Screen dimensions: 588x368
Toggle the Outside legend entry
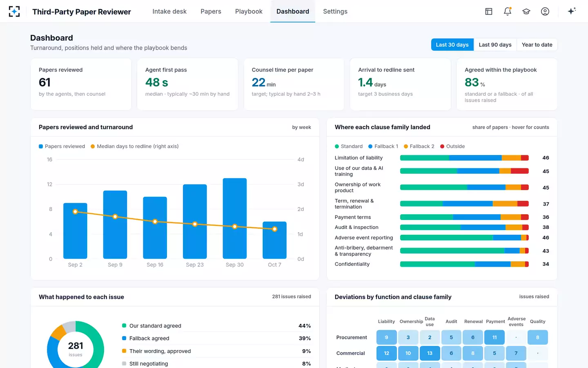click(452, 146)
